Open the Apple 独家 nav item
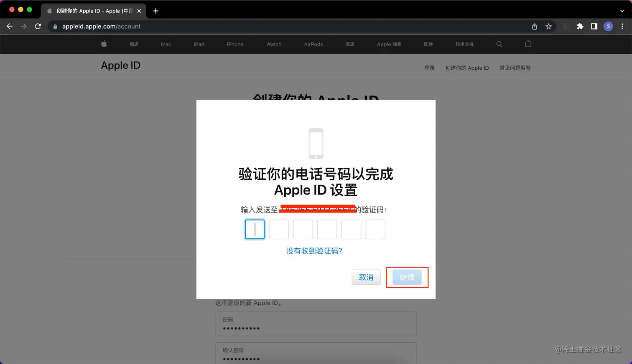632x364 pixels. [389, 44]
